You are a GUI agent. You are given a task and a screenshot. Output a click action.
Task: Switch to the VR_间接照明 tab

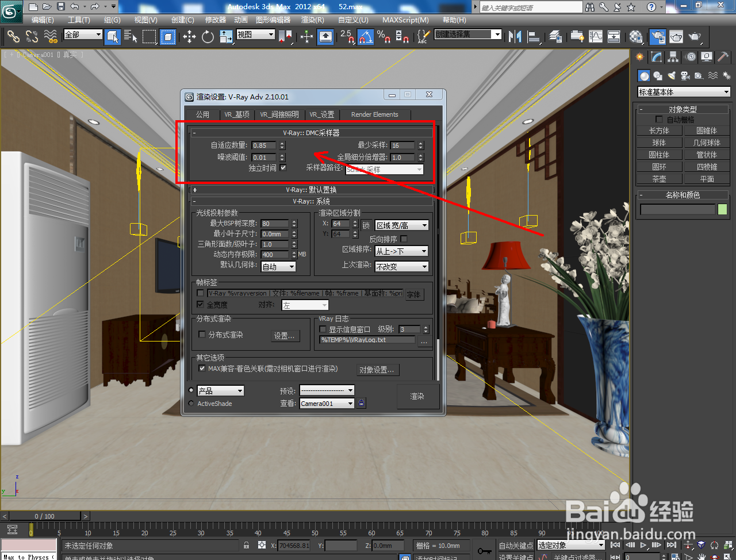[279, 114]
